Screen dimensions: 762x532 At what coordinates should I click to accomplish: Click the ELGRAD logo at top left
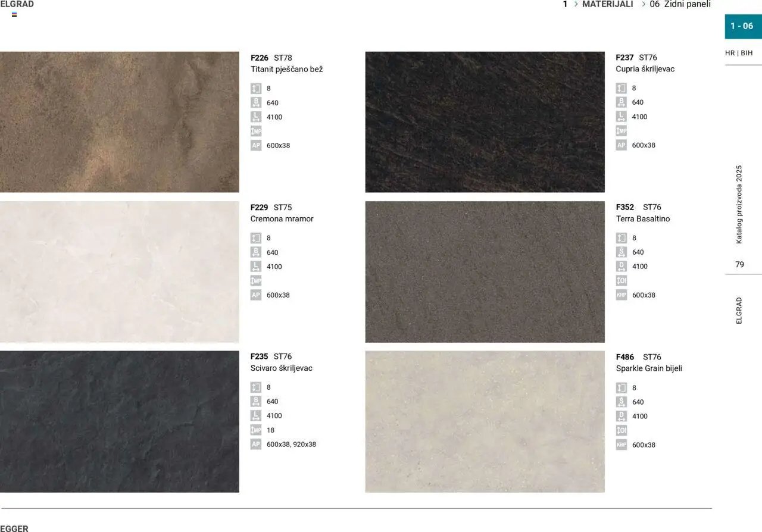(x=17, y=4)
